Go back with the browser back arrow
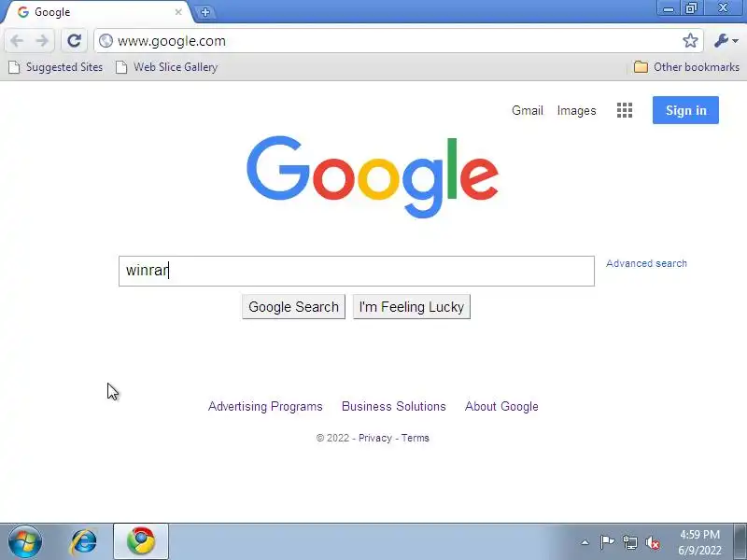This screenshot has height=560, width=747. 17,41
